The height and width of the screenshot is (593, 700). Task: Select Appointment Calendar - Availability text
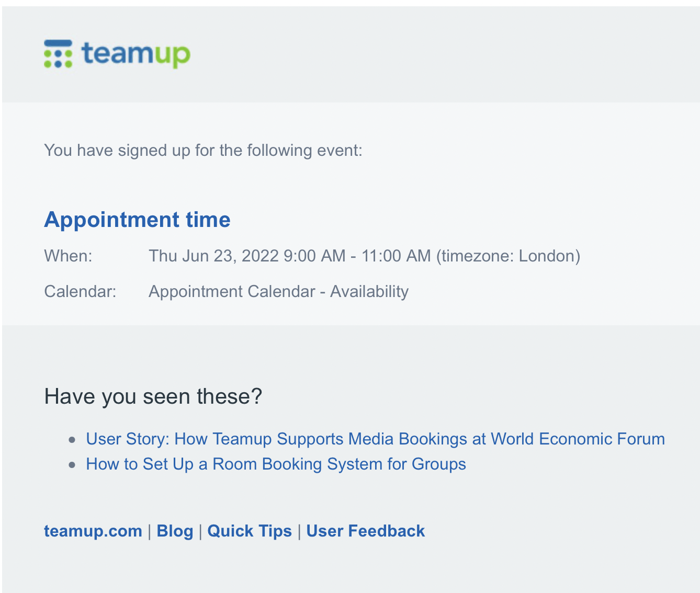pyautogui.click(x=278, y=291)
